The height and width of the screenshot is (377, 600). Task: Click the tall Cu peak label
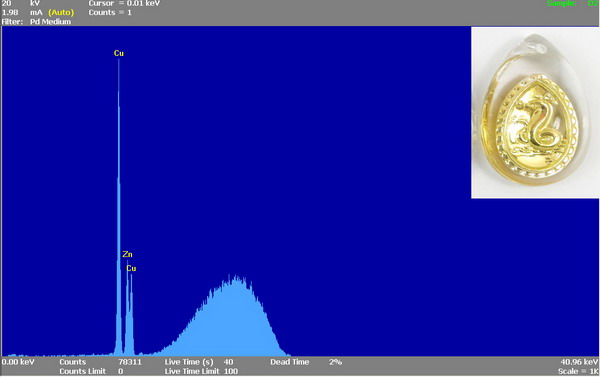click(119, 53)
